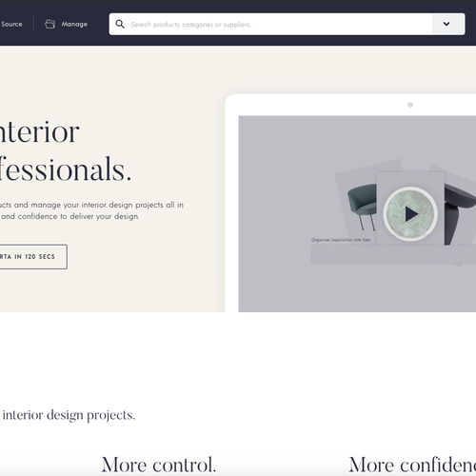Click the magnifier search icon
The height and width of the screenshot is (476, 476).
tap(120, 24)
